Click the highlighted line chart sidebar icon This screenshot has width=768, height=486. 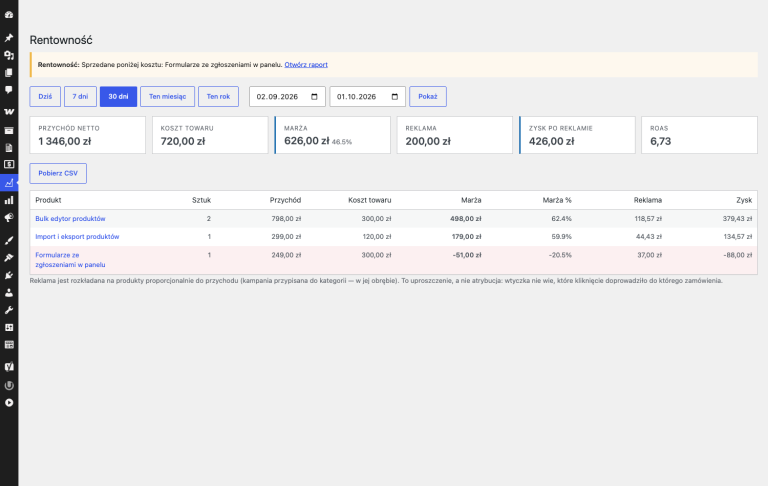point(9,183)
